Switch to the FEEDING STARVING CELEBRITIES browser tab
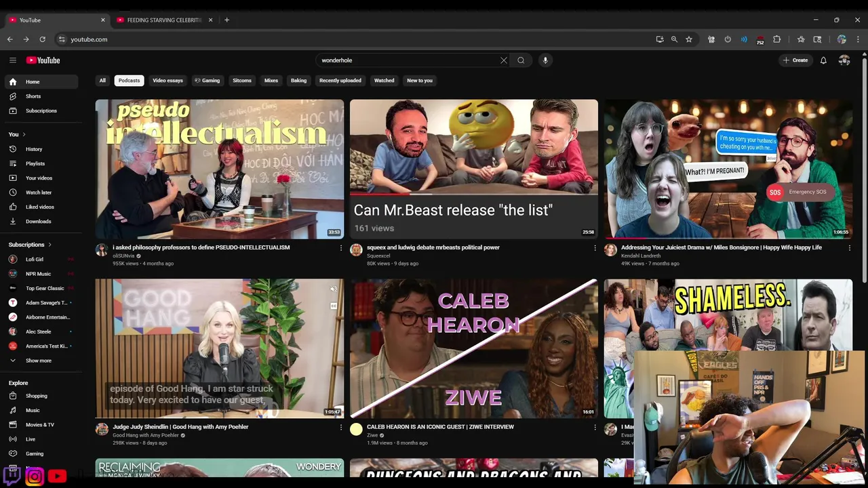Image resolution: width=868 pixels, height=488 pixels. click(x=164, y=20)
